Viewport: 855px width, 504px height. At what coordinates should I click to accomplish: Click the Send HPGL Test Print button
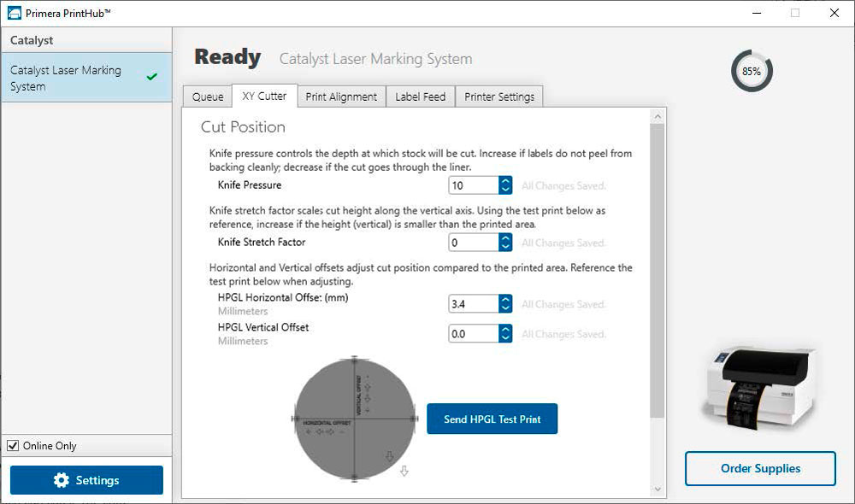(492, 419)
